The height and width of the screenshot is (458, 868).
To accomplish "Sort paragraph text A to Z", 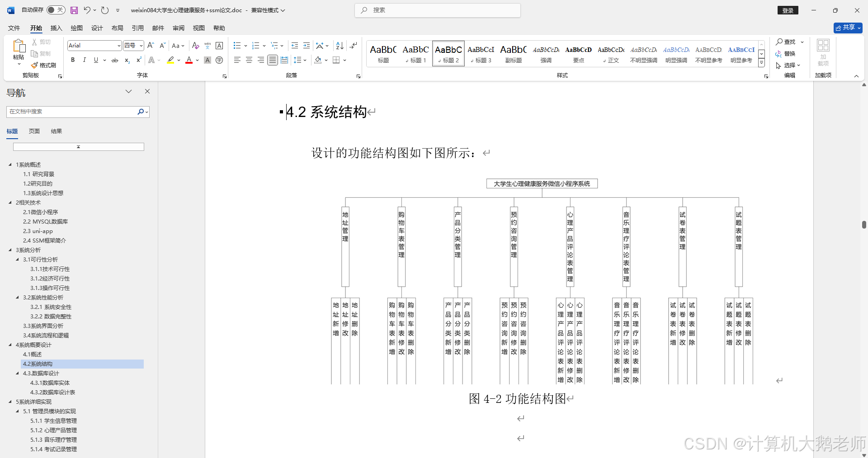I will [340, 46].
